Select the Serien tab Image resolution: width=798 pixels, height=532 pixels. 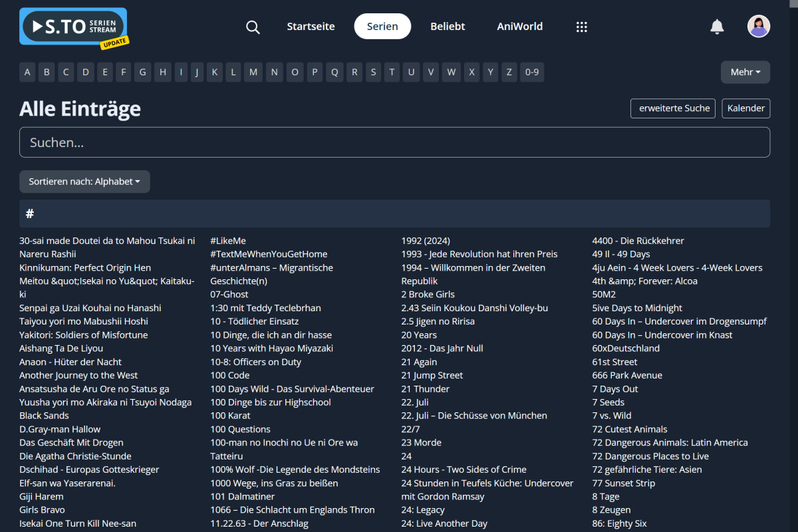(382, 27)
